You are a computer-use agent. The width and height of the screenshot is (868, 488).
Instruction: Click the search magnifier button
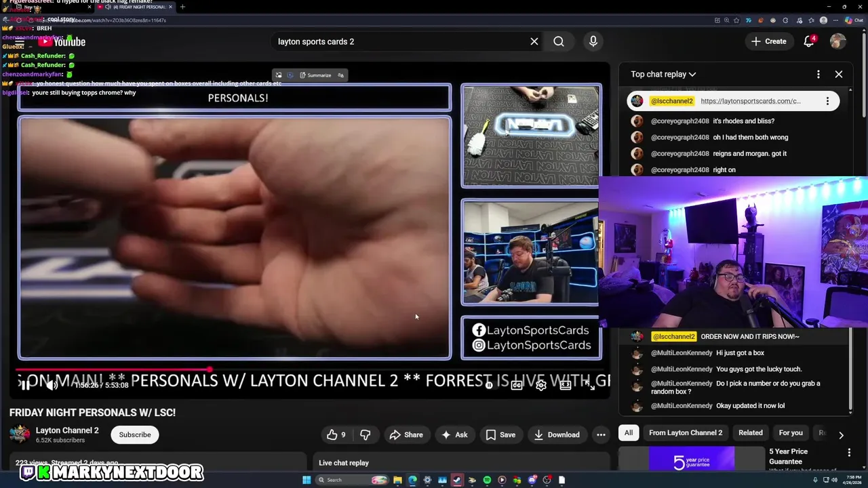[559, 41]
